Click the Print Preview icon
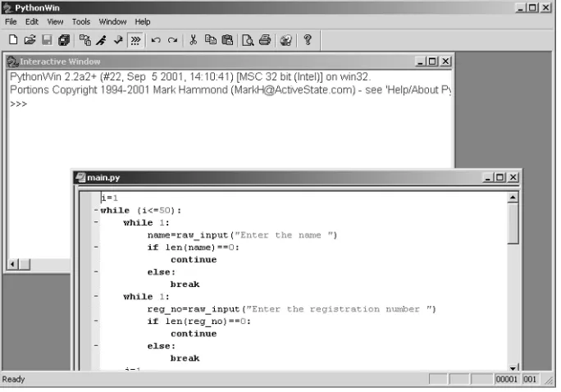 (x=248, y=40)
